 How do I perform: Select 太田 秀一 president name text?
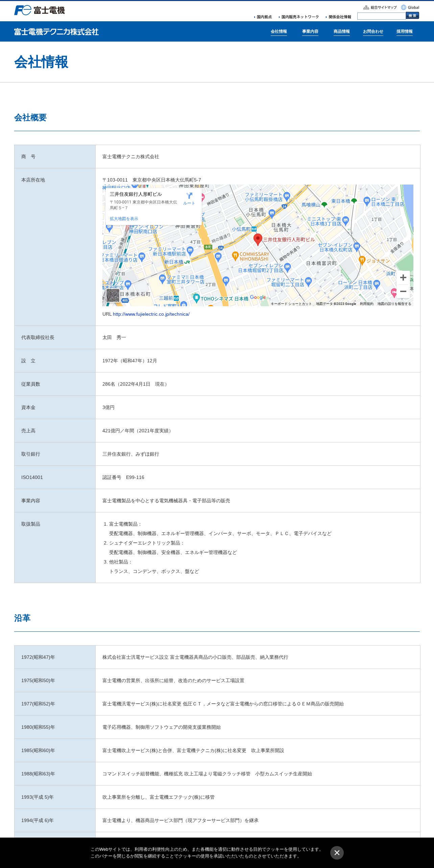(x=114, y=338)
